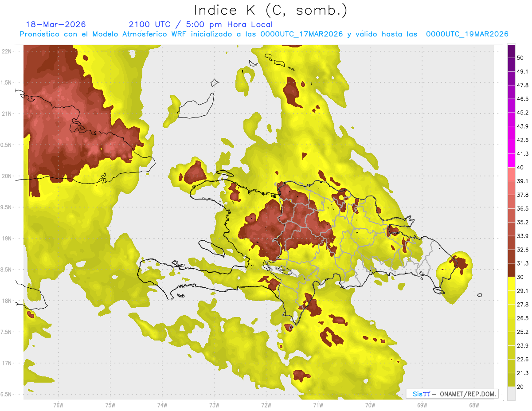Click the "27.8" legend value
Image resolution: width=532 pixels, height=411 pixels.
pyautogui.click(x=523, y=305)
